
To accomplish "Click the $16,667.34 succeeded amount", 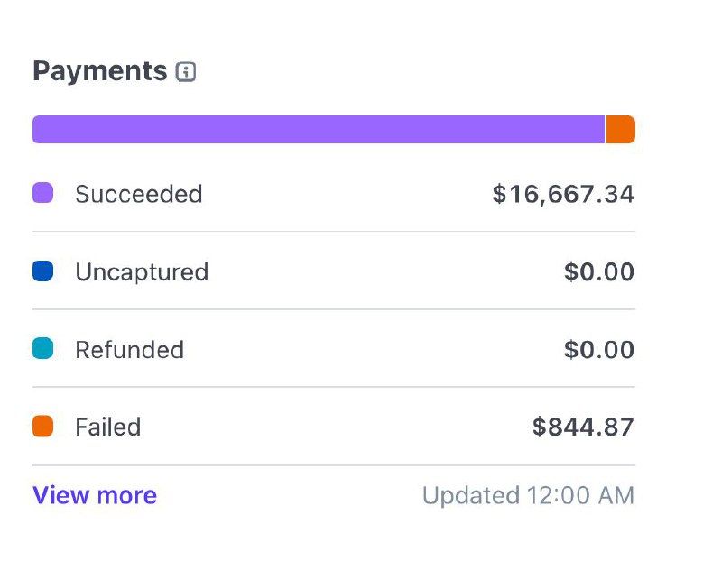I will tap(563, 194).
